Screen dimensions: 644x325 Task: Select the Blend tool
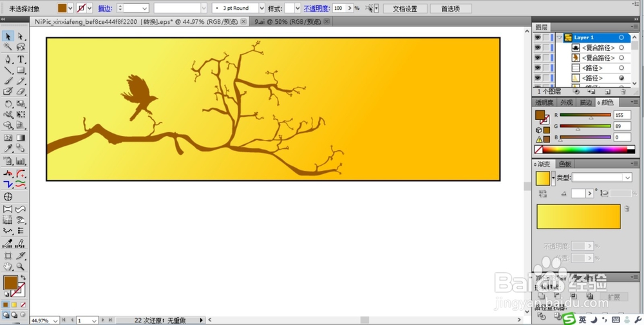20,148
